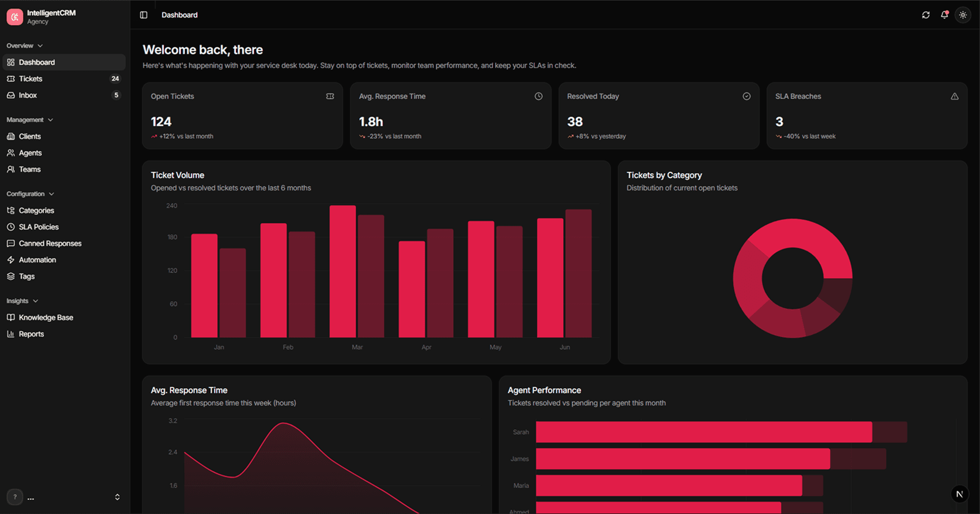Open the user menu up-down chevron

[x=117, y=497]
